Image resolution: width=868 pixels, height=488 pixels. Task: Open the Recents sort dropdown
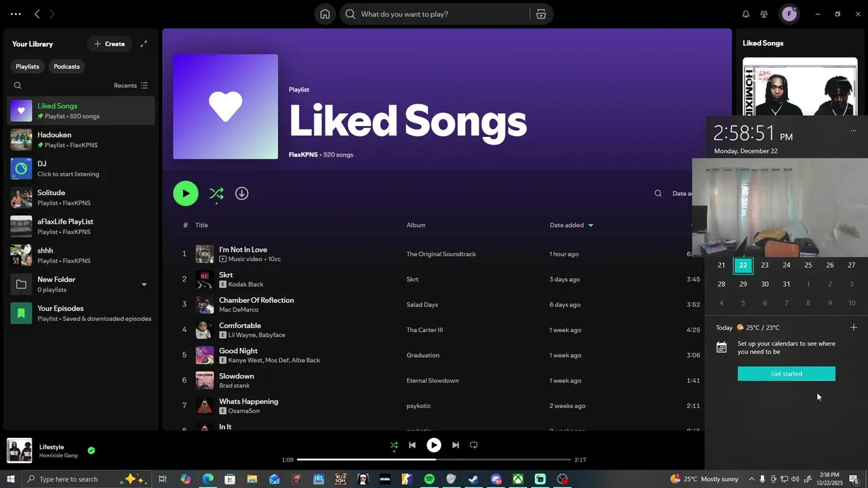tap(131, 85)
